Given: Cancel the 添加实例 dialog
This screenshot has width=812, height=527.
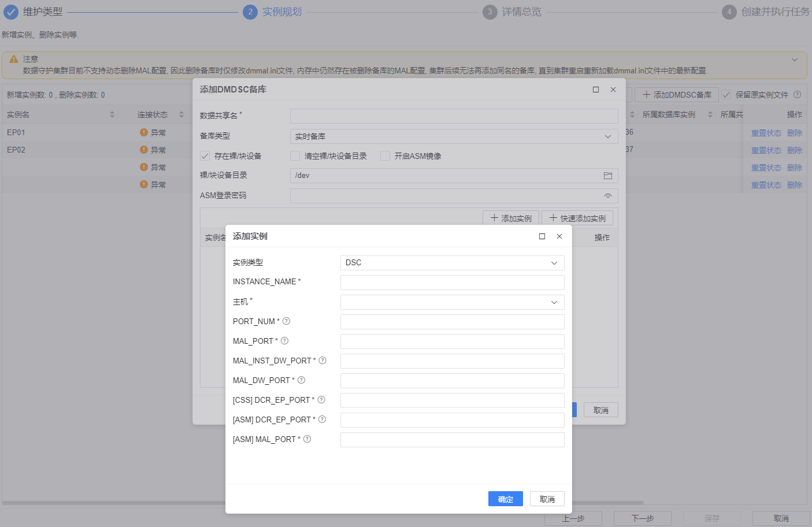Looking at the screenshot, I should pos(547,499).
